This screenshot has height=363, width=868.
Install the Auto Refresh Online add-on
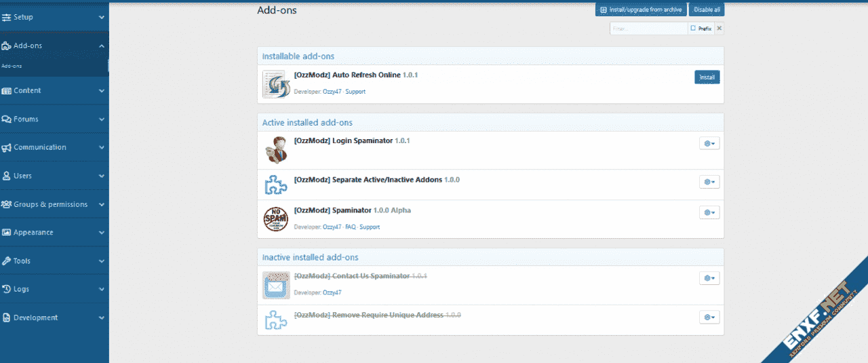707,77
